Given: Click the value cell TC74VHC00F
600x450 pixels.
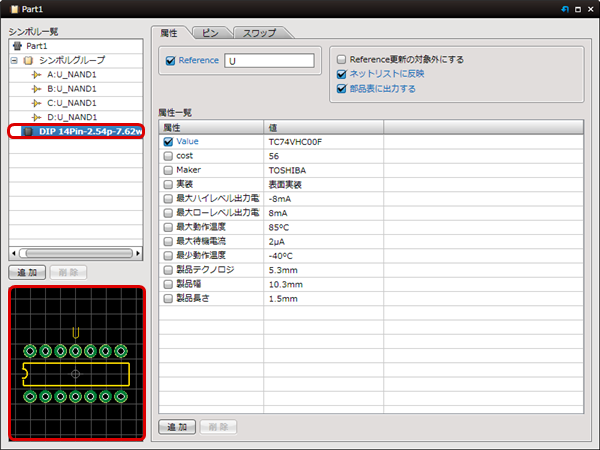Looking at the screenshot, I should (x=323, y=142).
